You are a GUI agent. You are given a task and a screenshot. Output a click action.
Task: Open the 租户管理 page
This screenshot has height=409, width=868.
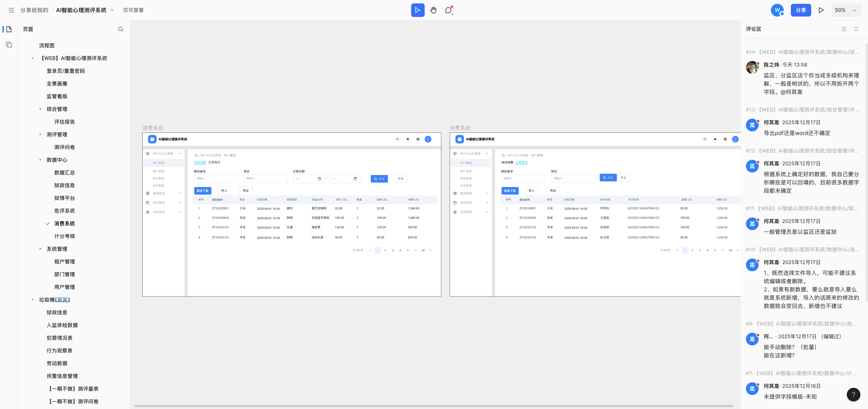point(65,262)
